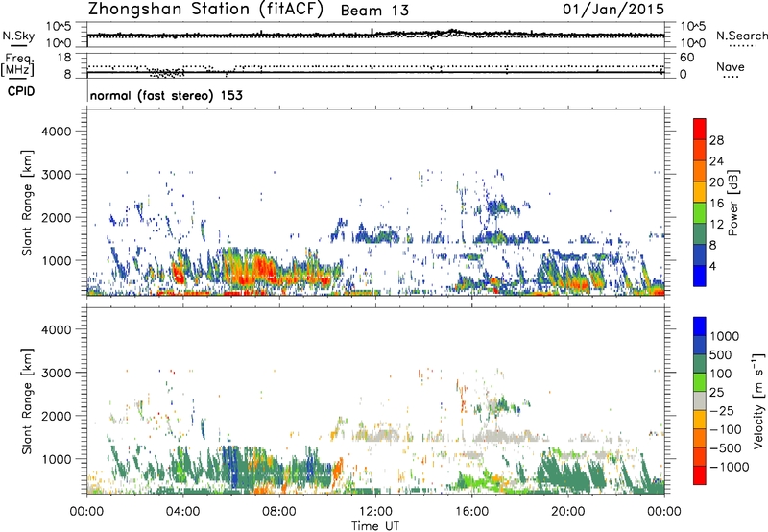Click the "Zhongshan Station (fitACF)" plot title
The width and height of the screenshot is (768, 532).
point(205,10)
